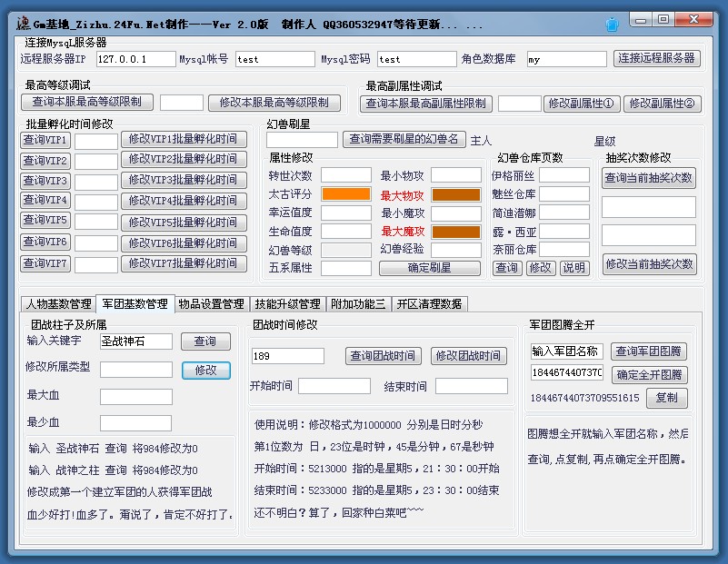Screen dimensions: 728x564
Task: Click the orange 太古评分 field
Action: (345, 194)
